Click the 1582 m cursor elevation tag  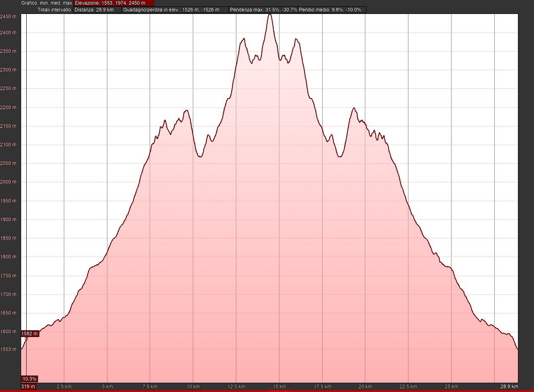coord(30,334)
